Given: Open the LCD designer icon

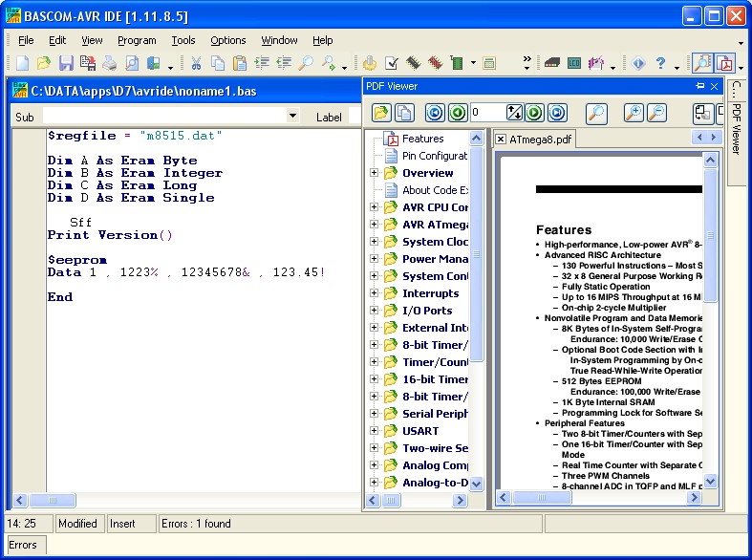Looking at the screenshot, I should point(574,63).
